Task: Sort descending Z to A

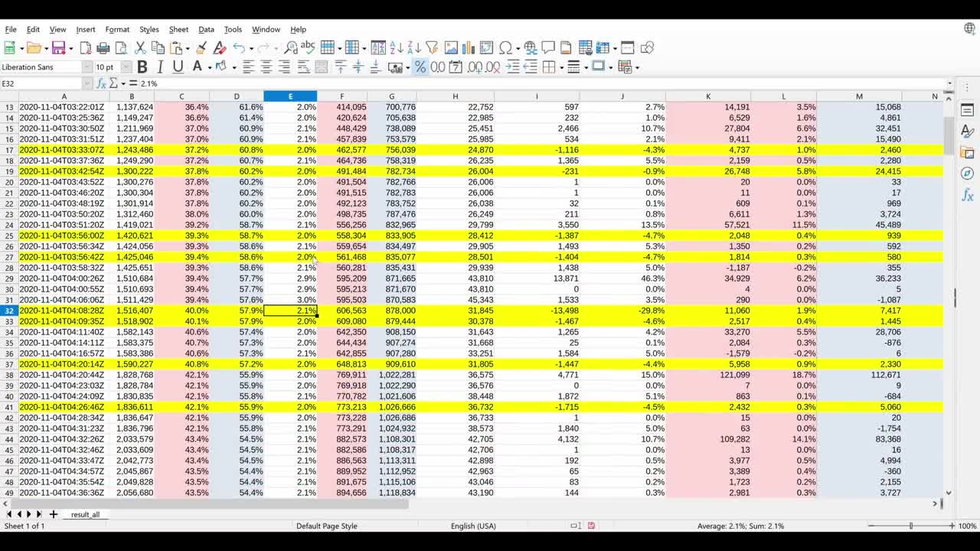Action: tap(413, 47)
